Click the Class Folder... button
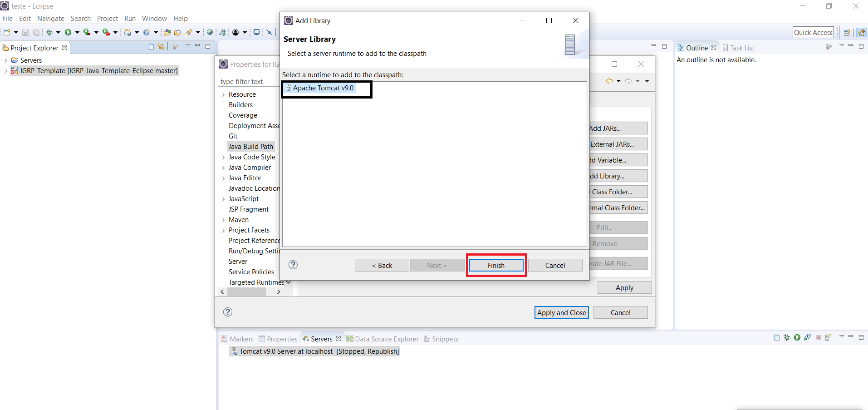Viewport: 868px width, 410px height. (x=618, y=192)
